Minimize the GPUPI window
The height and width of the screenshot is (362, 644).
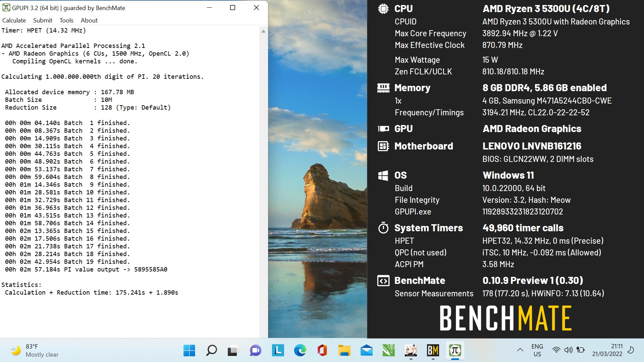[210, 8]
